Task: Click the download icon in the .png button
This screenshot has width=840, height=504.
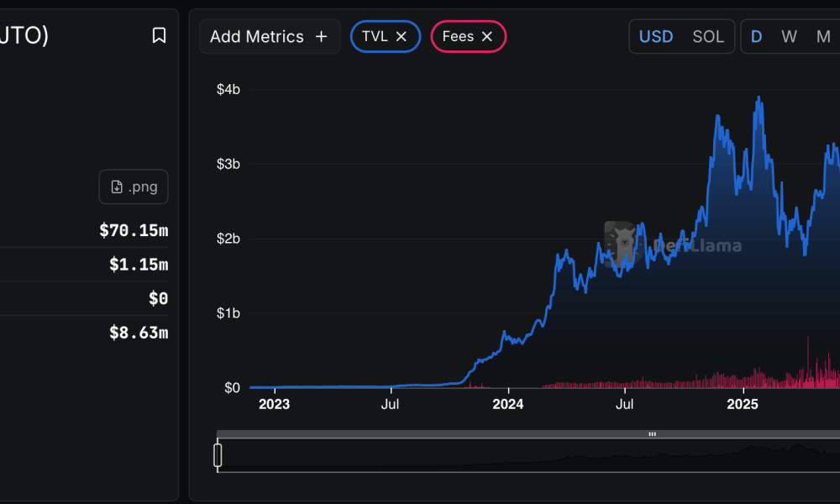Action: click(117, 186)
